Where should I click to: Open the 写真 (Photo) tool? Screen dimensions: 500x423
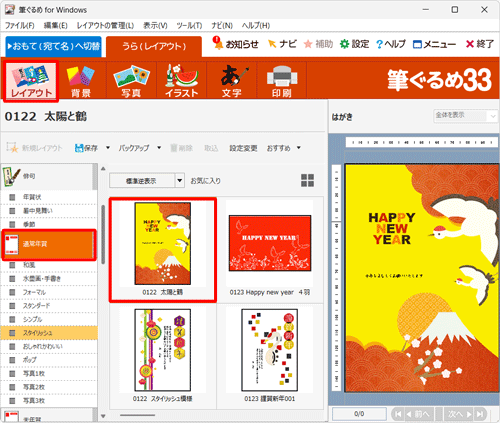click(x=131, y=81)
